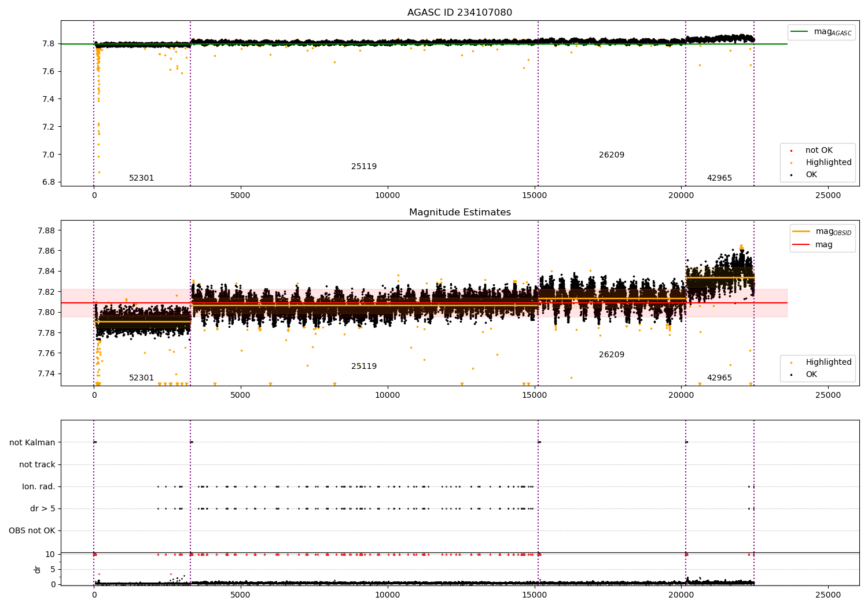The width and height of the screenshot is (868, 608).
Task: Click the 'OBS not OK' axis label
Action: click(32, 531)
